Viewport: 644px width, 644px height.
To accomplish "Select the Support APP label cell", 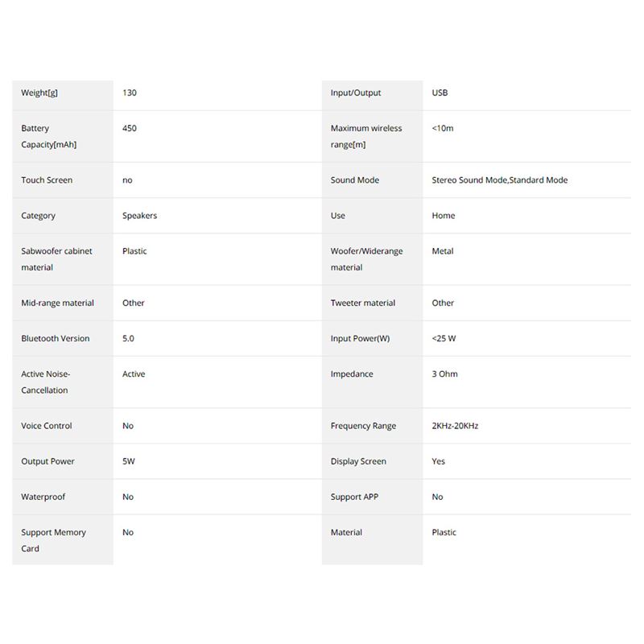I will [x=354, y=497].
